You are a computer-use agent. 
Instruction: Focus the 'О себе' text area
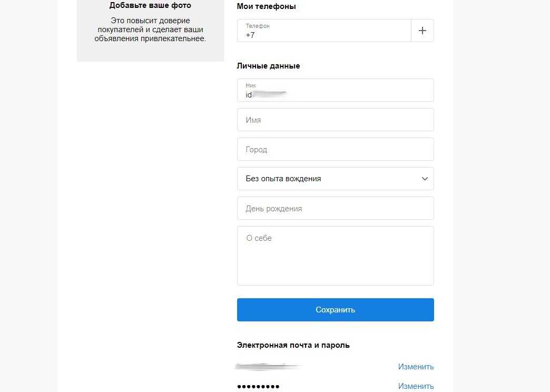(x=335, y=256)
